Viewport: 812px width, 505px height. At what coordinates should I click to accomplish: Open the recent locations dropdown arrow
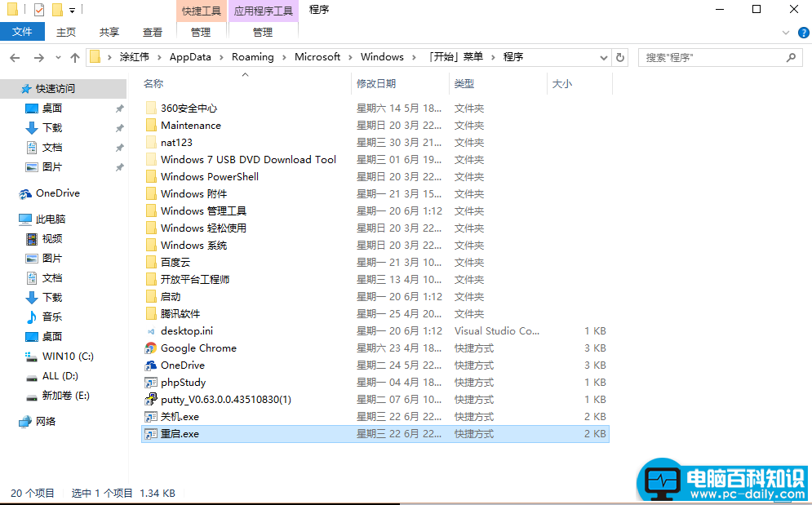(58, 57)
